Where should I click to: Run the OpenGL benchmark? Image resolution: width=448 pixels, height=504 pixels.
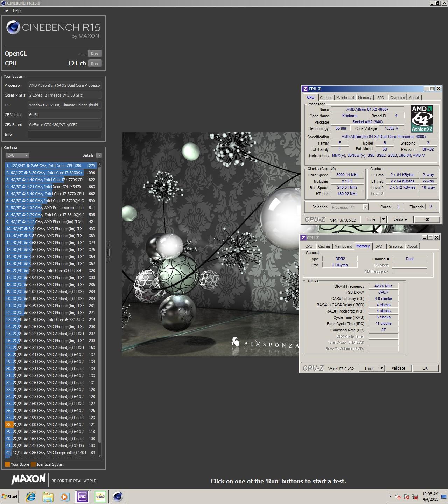point(94,54)
